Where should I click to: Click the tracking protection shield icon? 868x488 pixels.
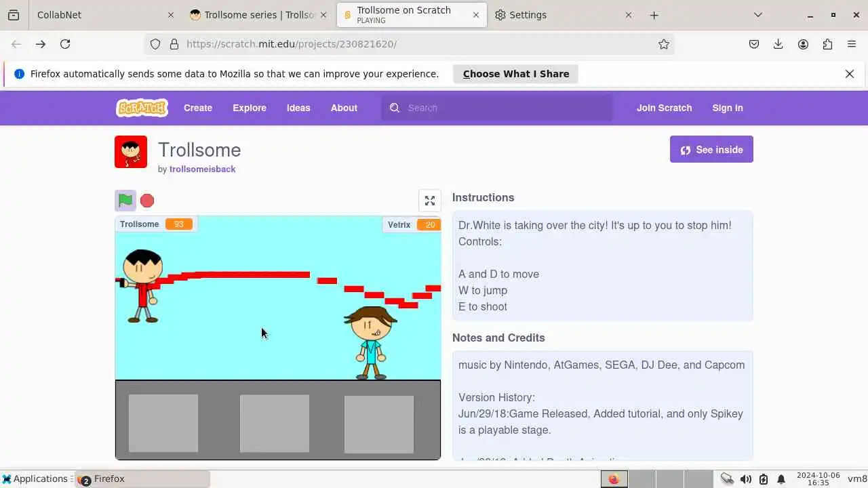tap(155, 44)
